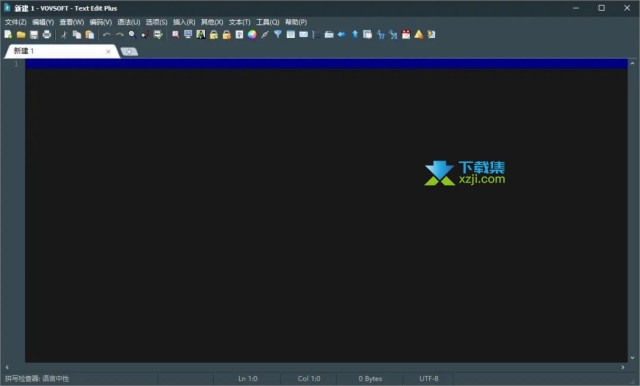Open the 语法(U) menu

click(x=129, y=22)
